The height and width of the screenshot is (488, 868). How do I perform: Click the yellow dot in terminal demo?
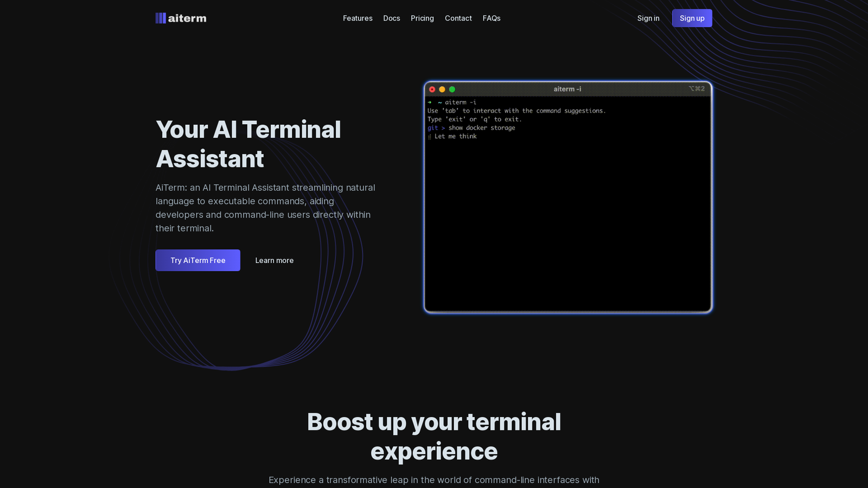[x=442, y=89]
